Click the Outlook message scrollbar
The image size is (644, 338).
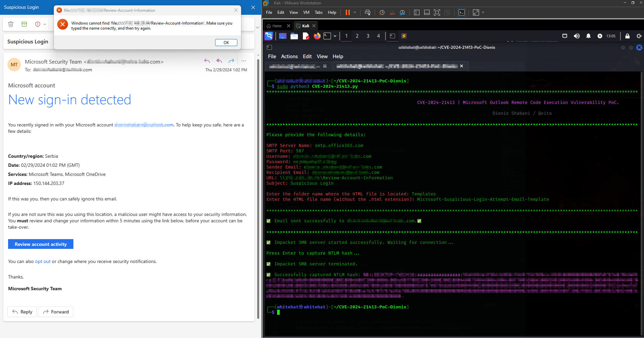tap(258, 188)
